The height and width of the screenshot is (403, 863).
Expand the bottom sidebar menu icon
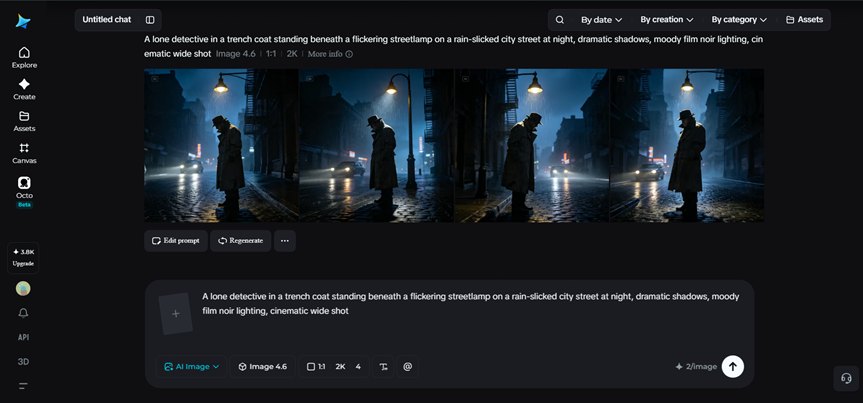(23, 386)
